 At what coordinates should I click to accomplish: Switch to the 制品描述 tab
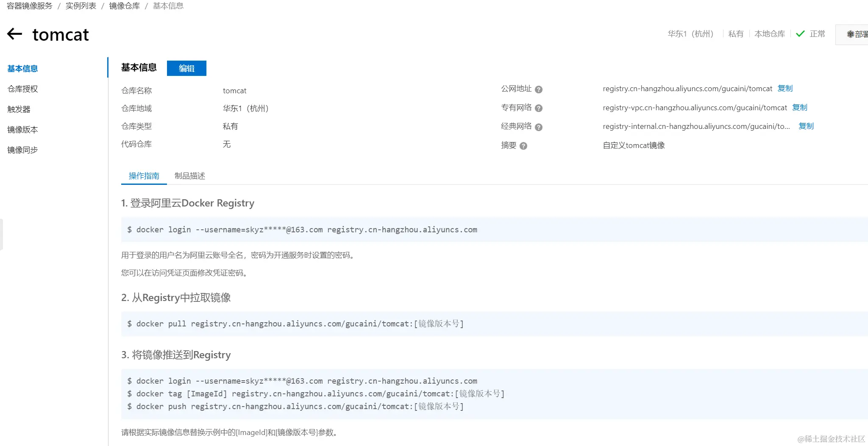coord(190,176)
